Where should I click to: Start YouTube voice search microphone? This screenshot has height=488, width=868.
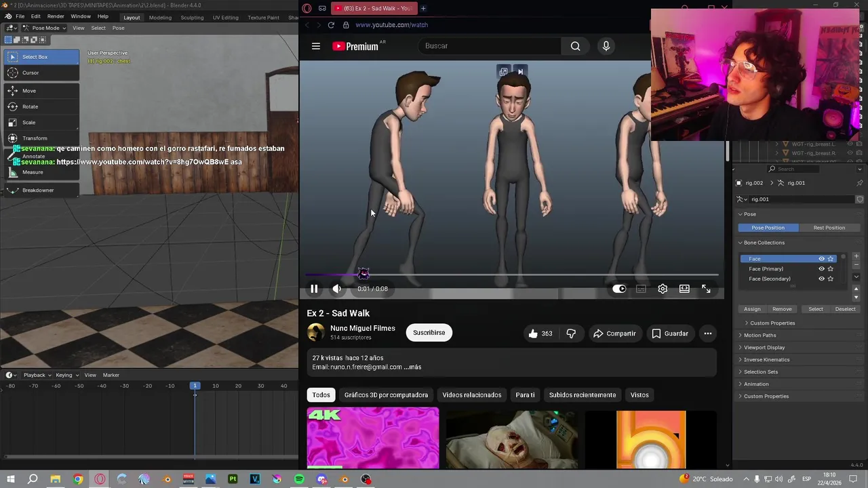[606, 46]
